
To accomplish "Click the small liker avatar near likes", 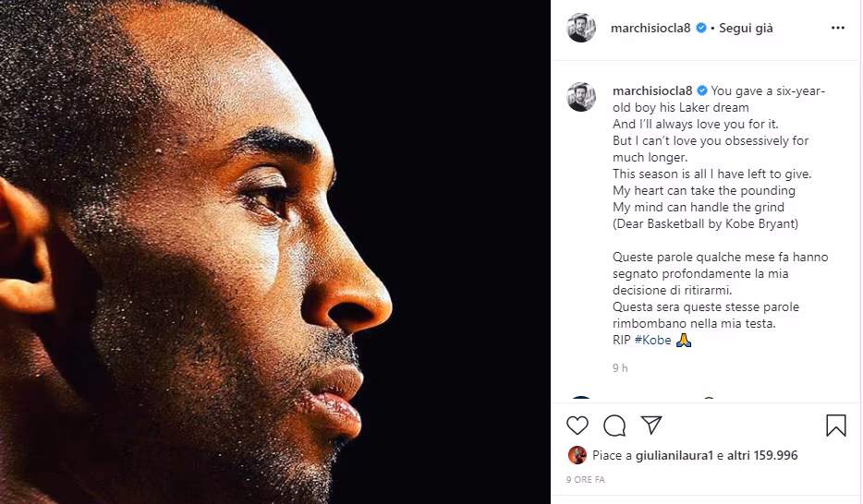I will (577, 455).
